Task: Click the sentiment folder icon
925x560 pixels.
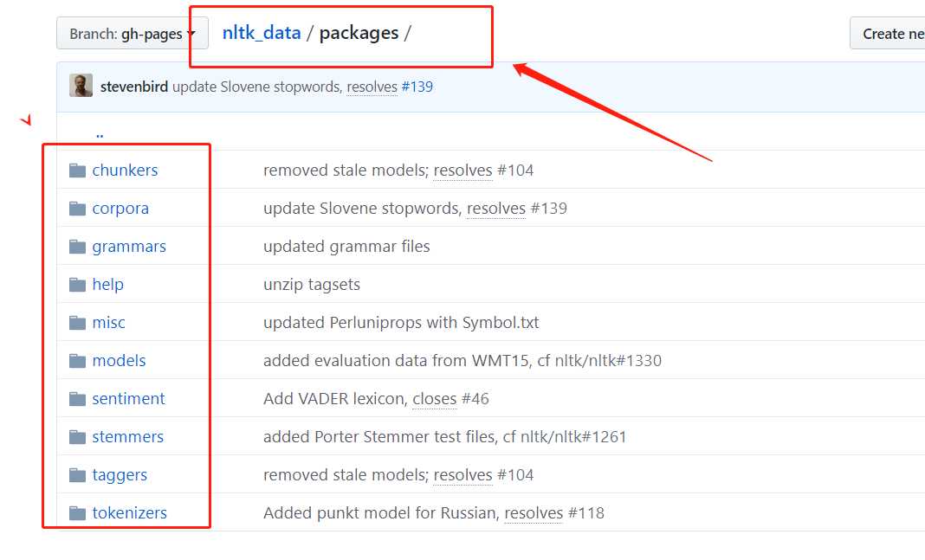Action: click(77, 399)
